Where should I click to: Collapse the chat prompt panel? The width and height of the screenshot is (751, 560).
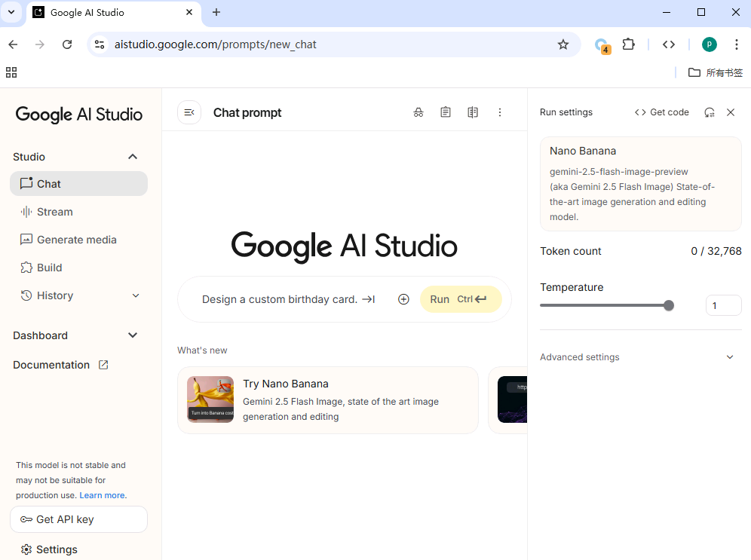coord(189,112)
